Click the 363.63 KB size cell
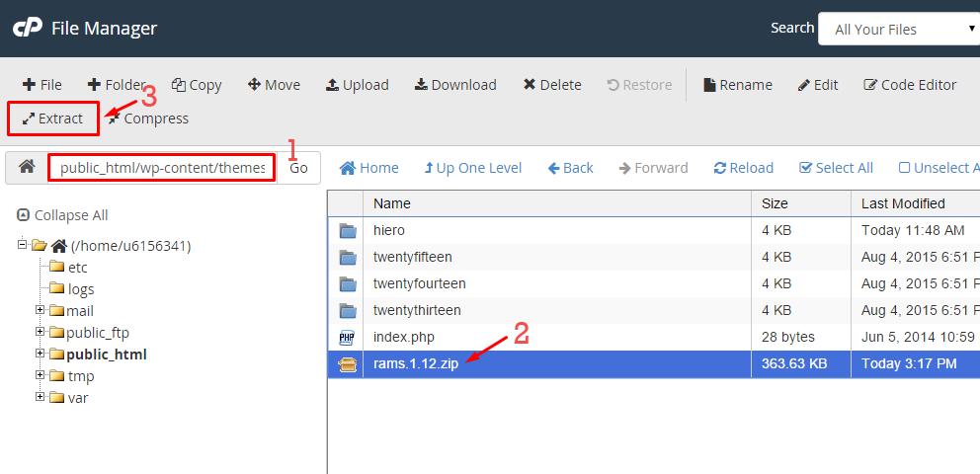This screenshot has width=980, height=474. (x=800, y=364)
